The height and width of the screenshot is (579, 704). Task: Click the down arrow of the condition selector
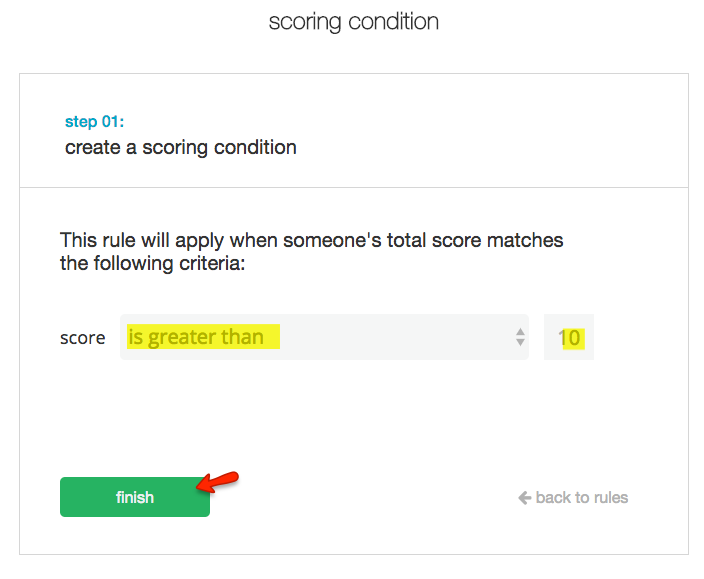[520, 343]
